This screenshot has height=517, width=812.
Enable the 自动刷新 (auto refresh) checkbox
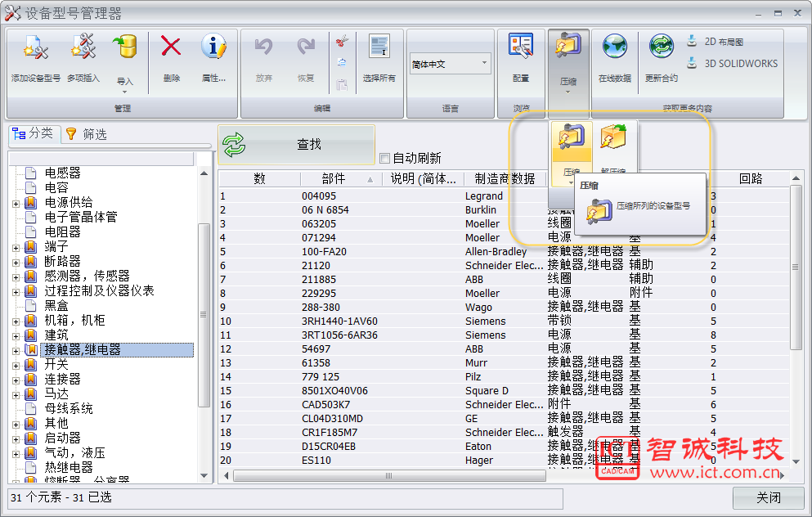pos(385,159)
